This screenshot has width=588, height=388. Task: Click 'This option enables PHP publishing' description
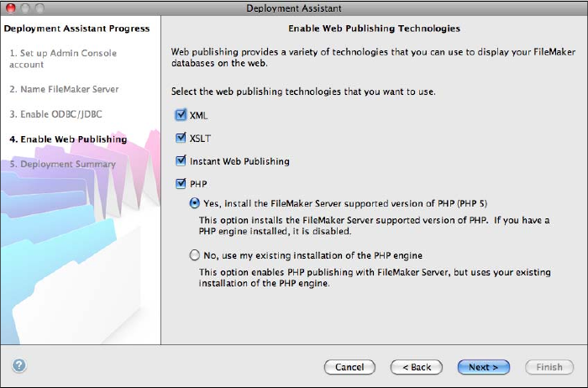375,277
